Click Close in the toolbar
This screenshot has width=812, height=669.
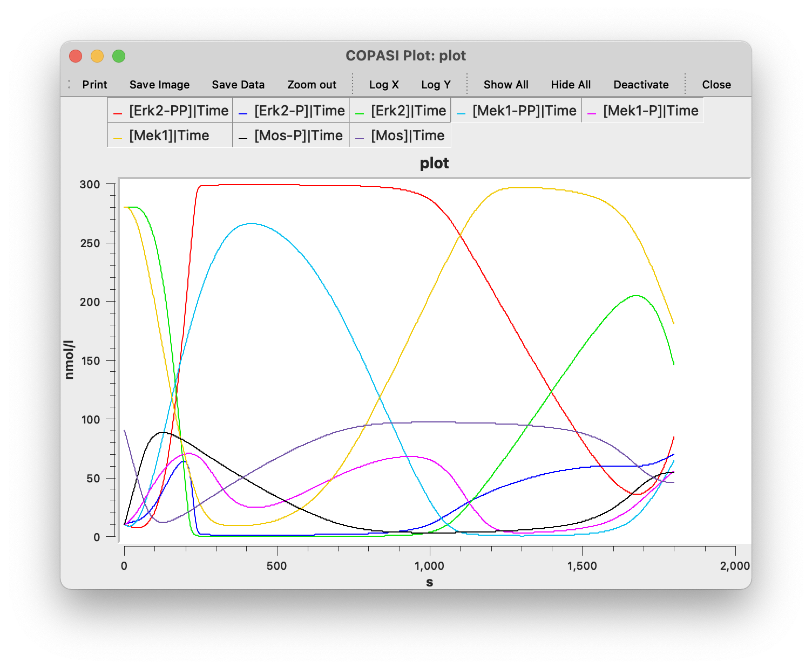click(x=716, y=85)
